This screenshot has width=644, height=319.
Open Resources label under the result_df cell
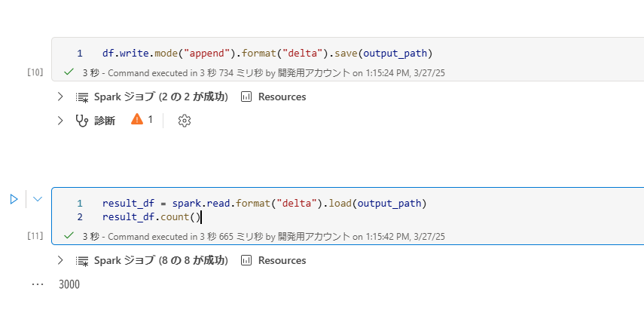[x=282, y=260]
